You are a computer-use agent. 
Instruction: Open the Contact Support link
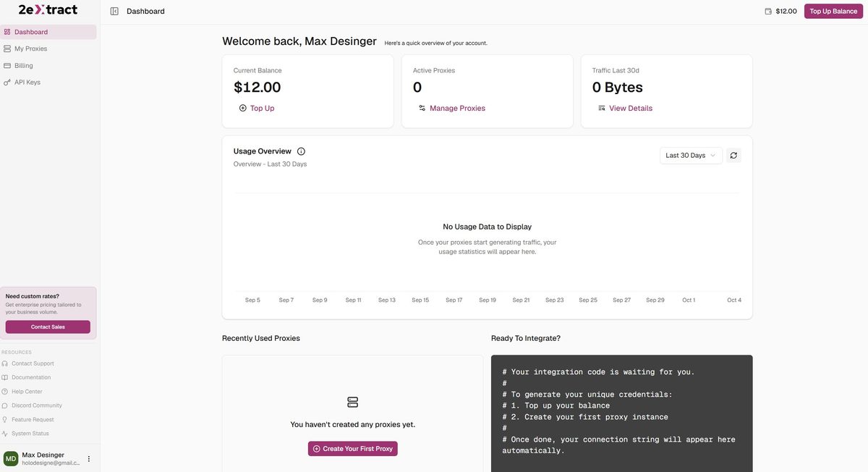coord(33,363)
